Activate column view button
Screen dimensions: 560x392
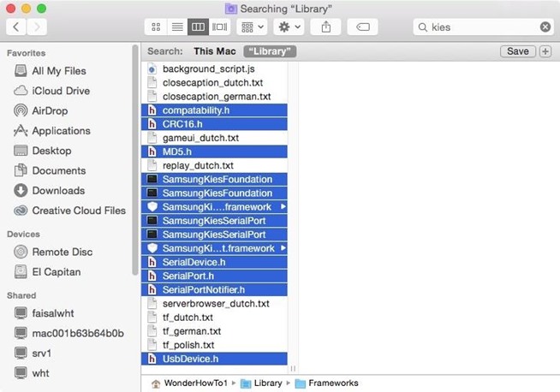coord(198,27)
